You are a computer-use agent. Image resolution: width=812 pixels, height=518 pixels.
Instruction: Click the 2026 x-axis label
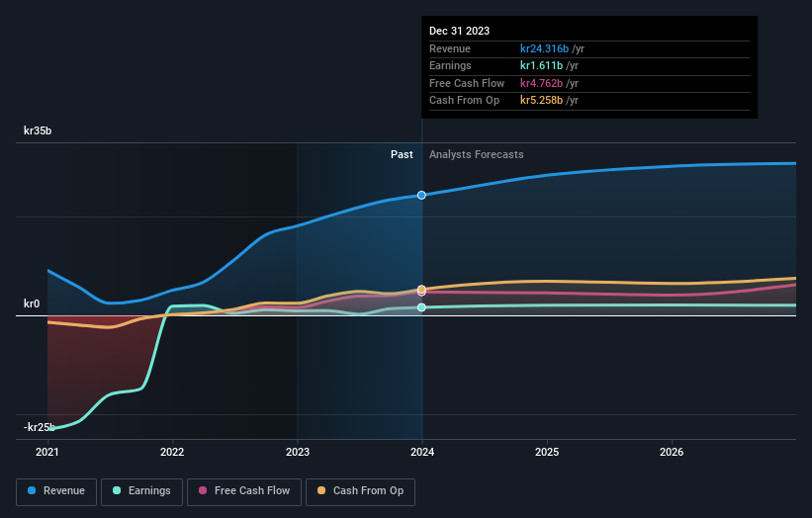coord(672,453)
